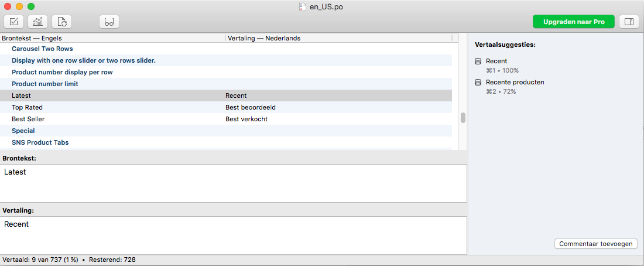The width and height of the screenshot is (644, 266).
Task: Open the statistics chart toolbar icon
Action: [38, 22]
